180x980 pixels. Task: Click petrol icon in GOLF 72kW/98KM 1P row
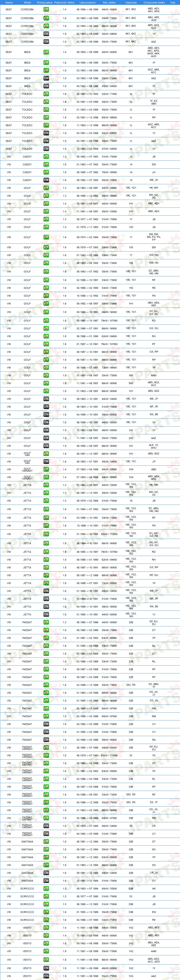46,368
